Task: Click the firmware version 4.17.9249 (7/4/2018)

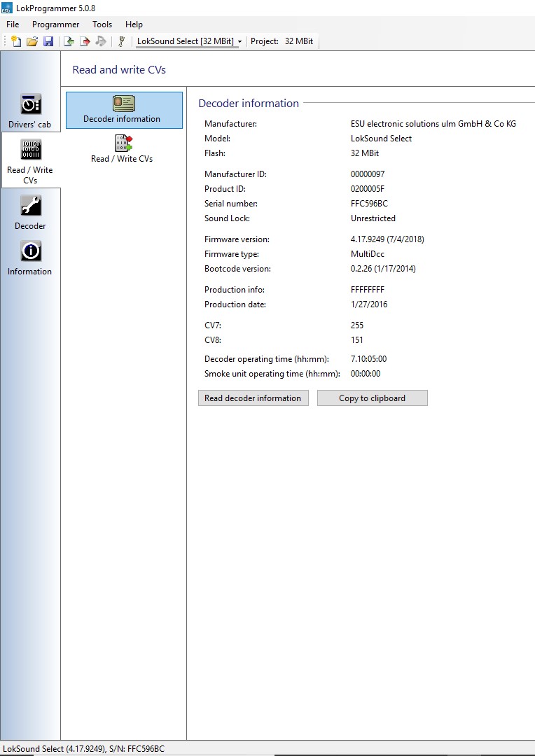Action: click(387, 239)
